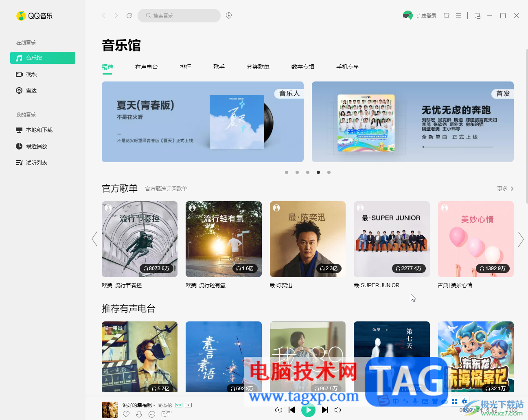This screenshot has height=420, width=528.
Task: Click the song title 说好的幸福呢
Action: coord(137,405)
